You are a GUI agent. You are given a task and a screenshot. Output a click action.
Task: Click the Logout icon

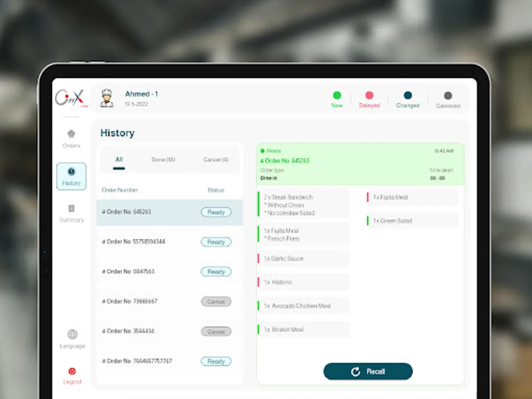click(x=72, y=372)
